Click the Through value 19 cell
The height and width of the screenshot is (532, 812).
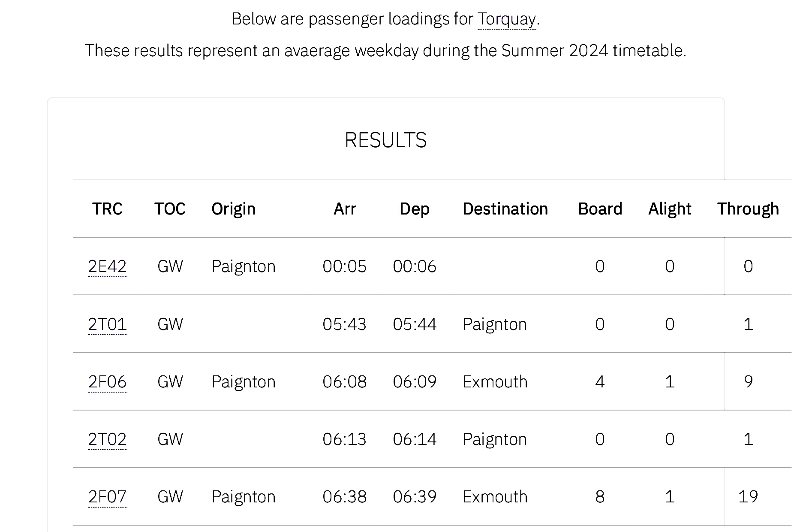point(748,496)
